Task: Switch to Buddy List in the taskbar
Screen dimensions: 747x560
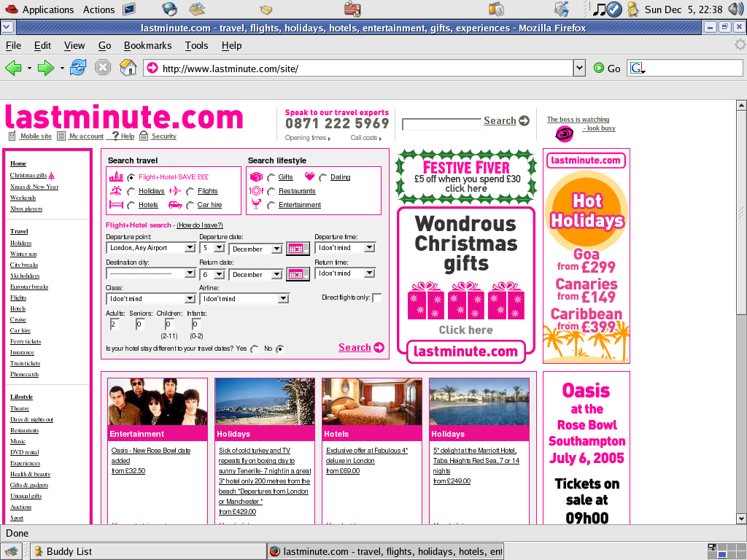Action: [x=147, y=551]
